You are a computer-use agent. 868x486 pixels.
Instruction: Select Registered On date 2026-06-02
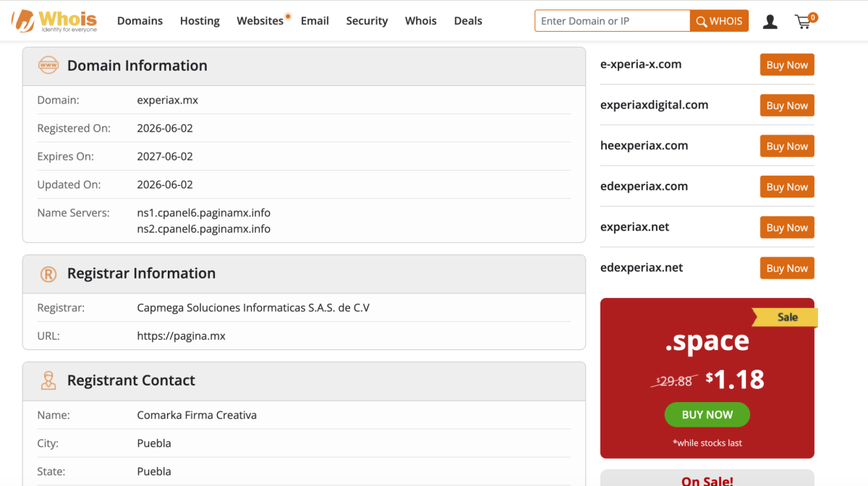pyautogui.click(x=165, y=128)
